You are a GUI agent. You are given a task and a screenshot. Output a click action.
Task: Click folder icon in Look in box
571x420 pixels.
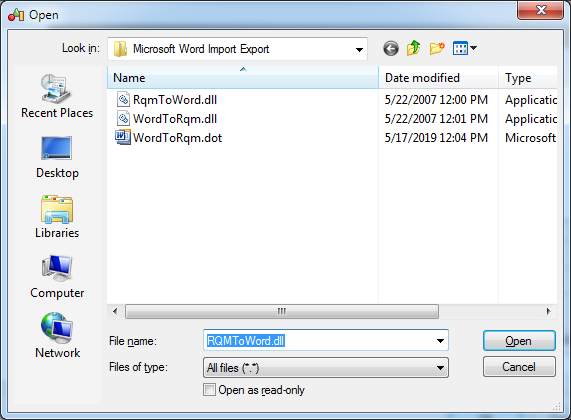[x=120, y=49]
